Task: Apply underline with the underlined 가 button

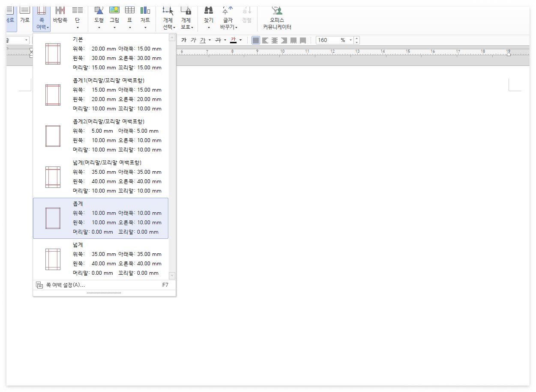Action: [203, 40]
